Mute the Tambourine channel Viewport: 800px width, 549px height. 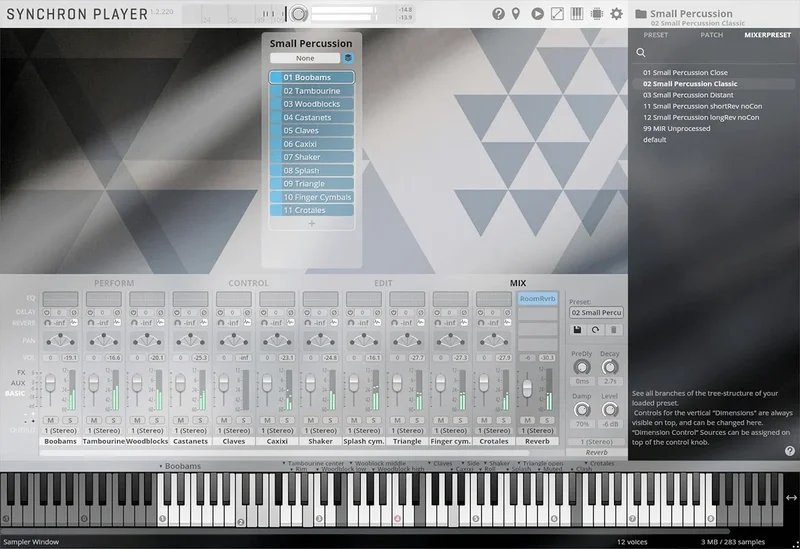tap(94, 420)
